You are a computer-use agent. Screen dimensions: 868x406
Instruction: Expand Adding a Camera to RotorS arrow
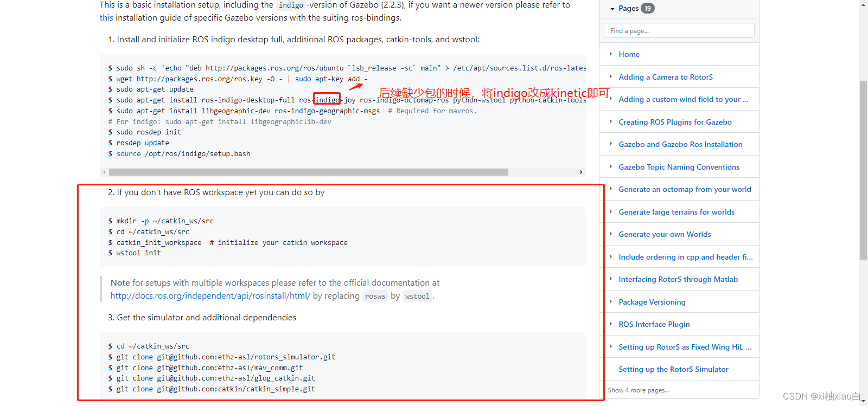click(611, 76)
